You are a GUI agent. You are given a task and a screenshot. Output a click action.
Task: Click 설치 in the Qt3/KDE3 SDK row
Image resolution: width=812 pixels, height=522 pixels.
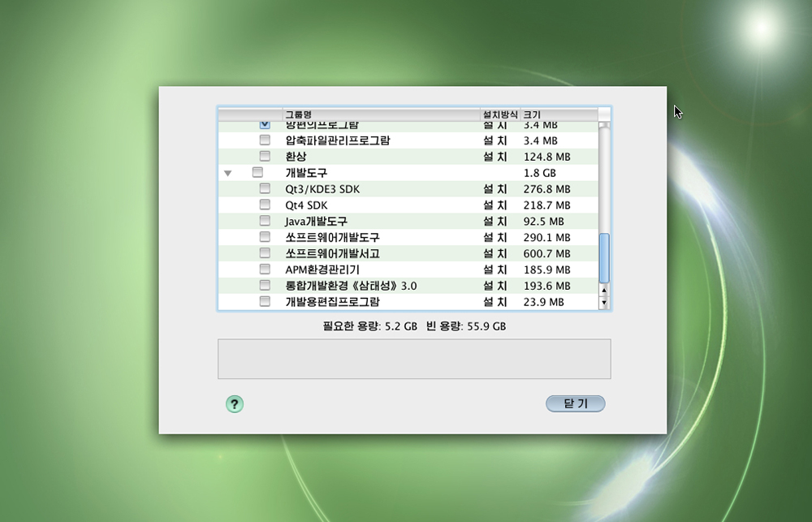click(495, 189)
